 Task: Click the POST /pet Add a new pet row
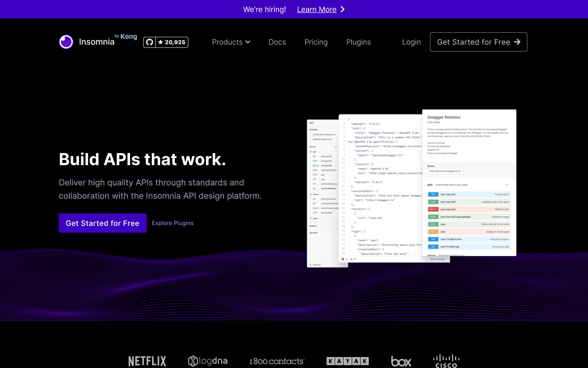tap(469, 224)
